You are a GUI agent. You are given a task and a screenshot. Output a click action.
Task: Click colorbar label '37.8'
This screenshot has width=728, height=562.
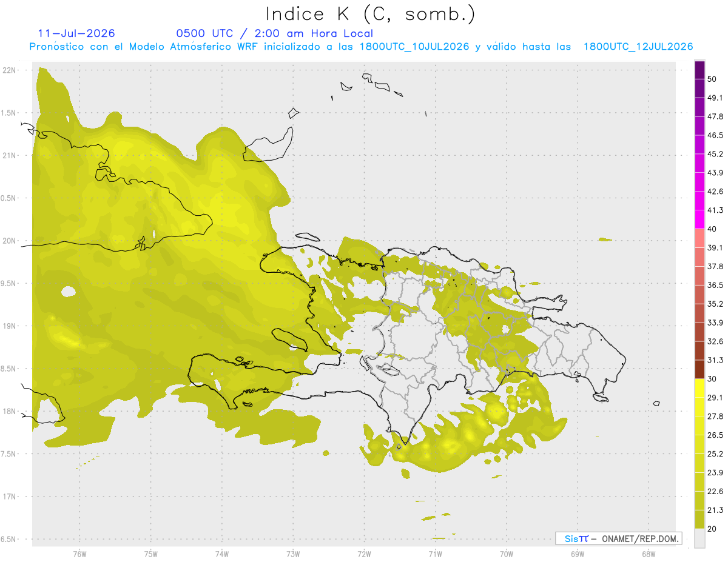(715, 266)
